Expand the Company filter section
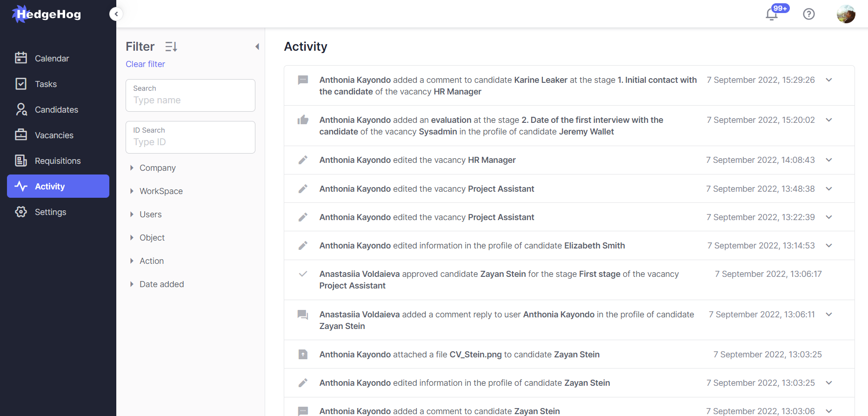This screenshot has width=868, height=416. click(157, 168)
